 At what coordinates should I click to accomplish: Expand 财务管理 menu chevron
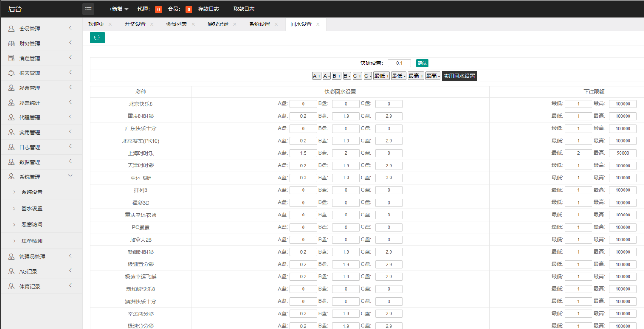click(70, 43)
